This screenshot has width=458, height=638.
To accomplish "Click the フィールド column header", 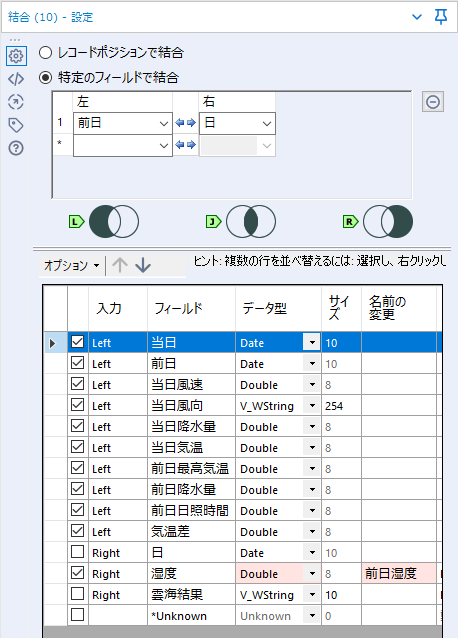I will click(x=191, y=308).
